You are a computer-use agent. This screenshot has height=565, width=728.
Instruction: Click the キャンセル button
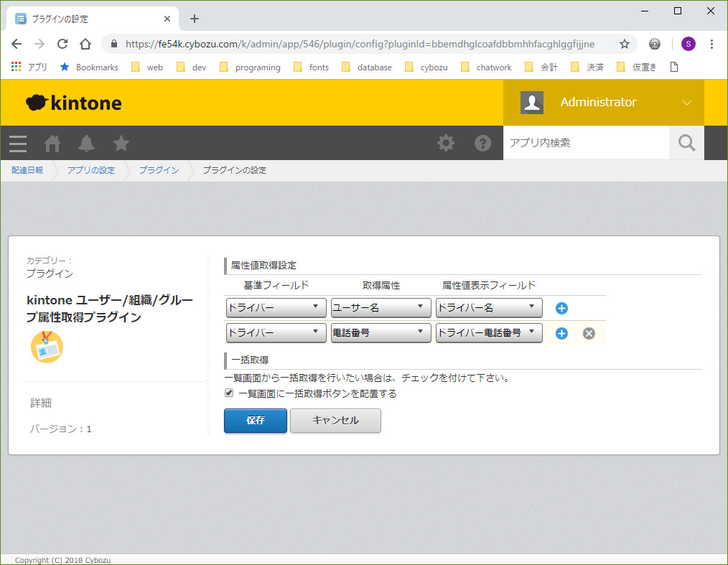[x=336, y=421]
